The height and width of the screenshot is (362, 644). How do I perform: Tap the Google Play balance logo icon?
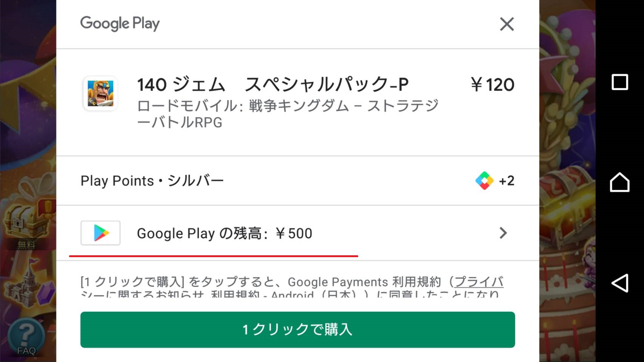click(x=100, y=233)
